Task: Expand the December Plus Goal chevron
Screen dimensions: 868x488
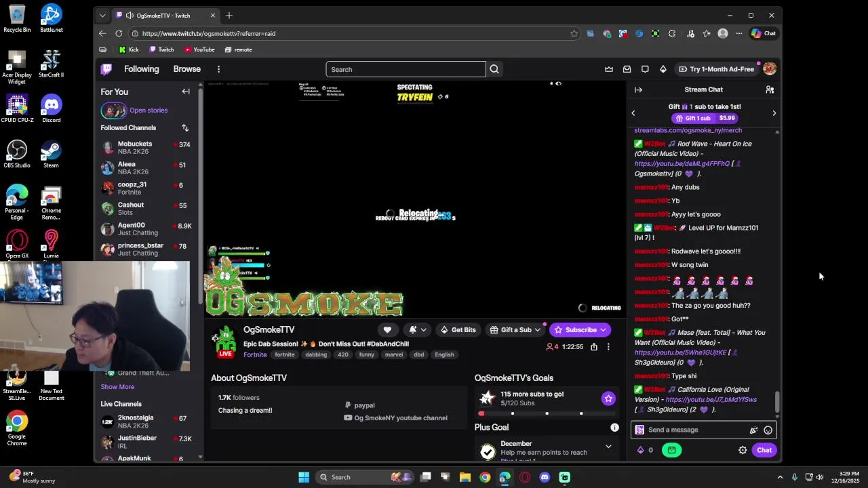Action: tap(608, 447)
